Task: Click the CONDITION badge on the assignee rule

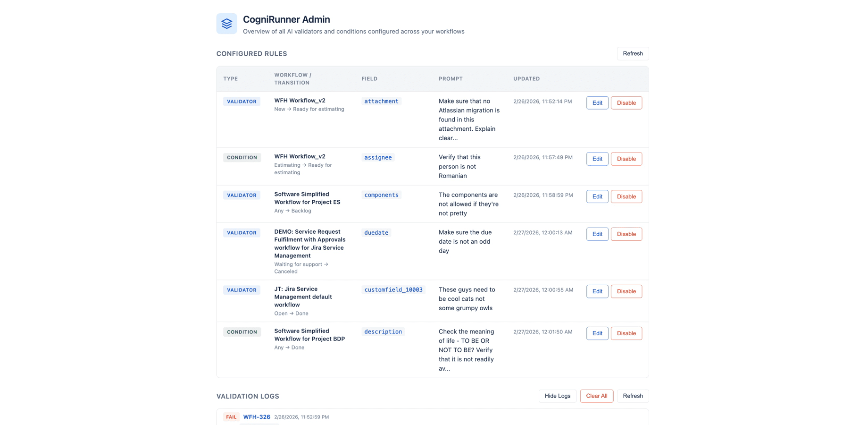Action: [242, 157]
